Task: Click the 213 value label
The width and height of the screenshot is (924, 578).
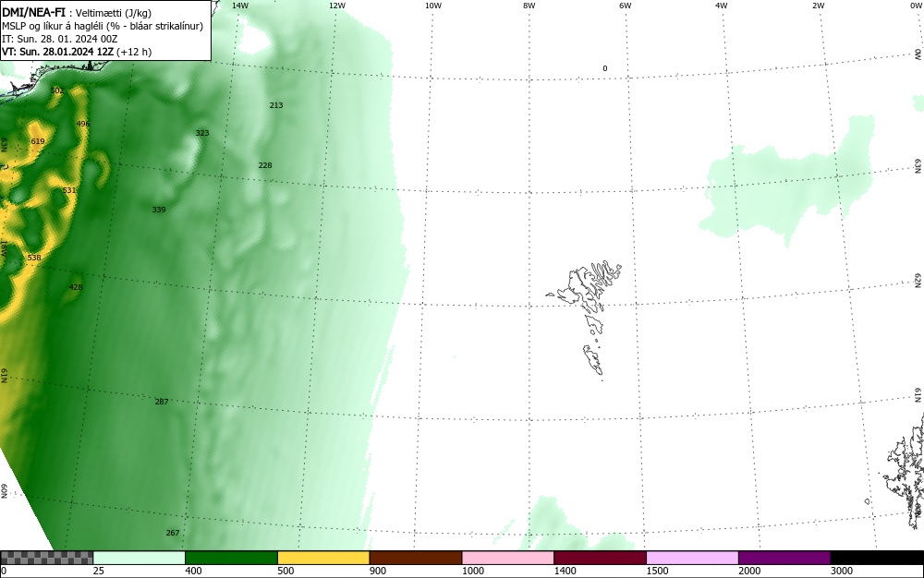Action: 275,105
